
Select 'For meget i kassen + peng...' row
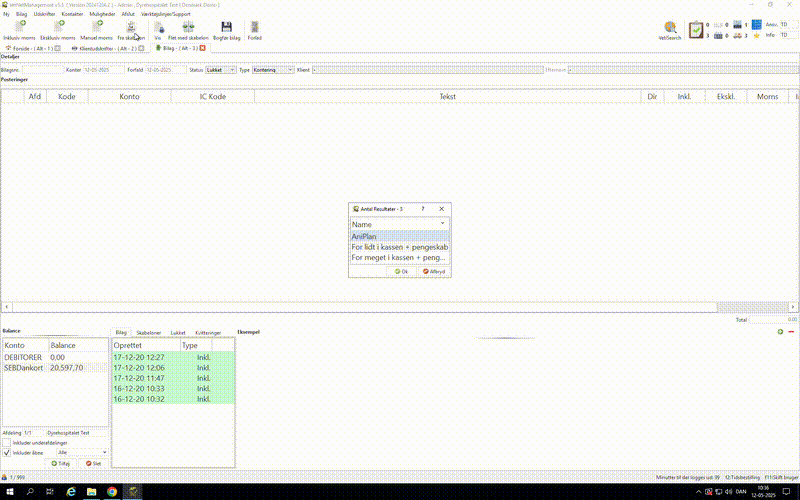pyautogui.click(x=399, y=258)
